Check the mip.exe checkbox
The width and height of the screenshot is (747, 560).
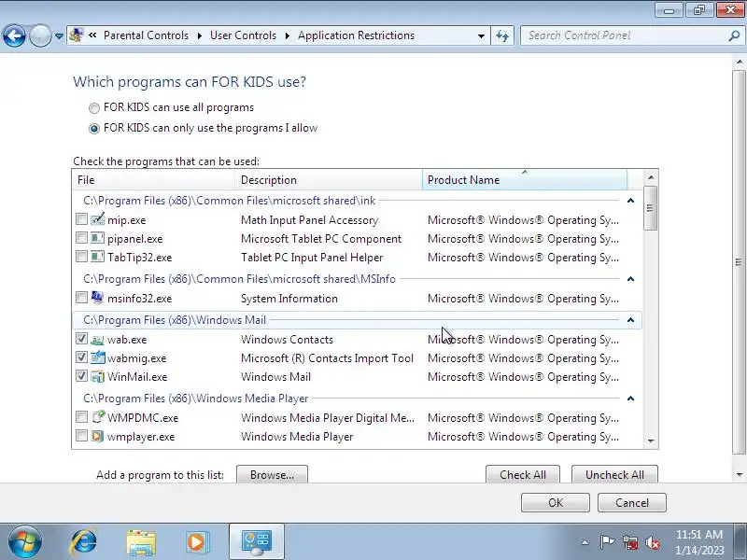click(81, 219)
